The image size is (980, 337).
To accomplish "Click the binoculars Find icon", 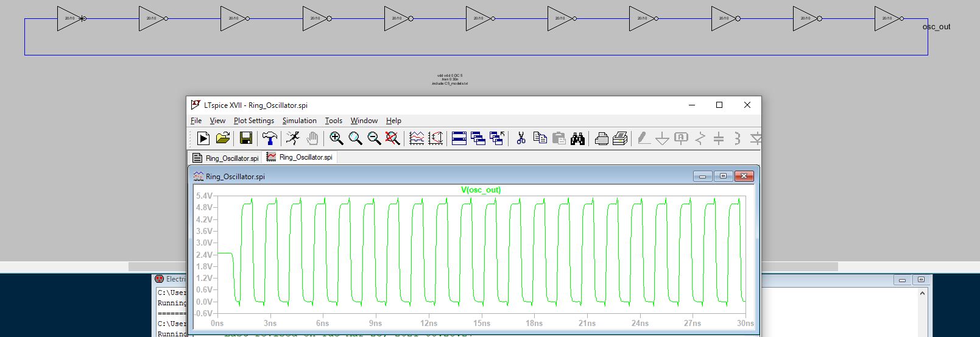I will pyautogui.click(x=577, y=138).
